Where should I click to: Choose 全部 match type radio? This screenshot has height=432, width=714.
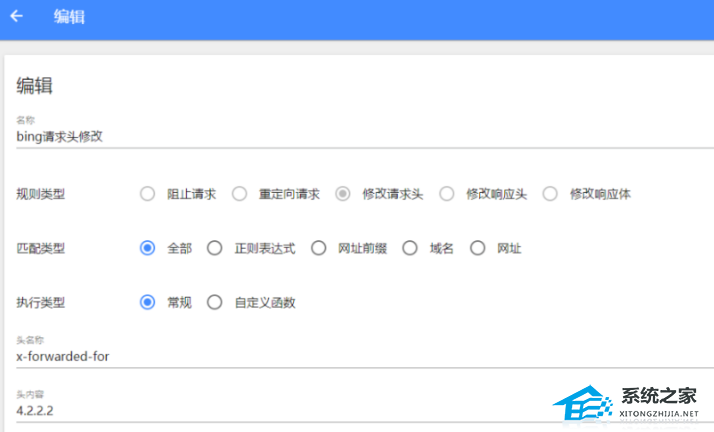click(148, 248)
